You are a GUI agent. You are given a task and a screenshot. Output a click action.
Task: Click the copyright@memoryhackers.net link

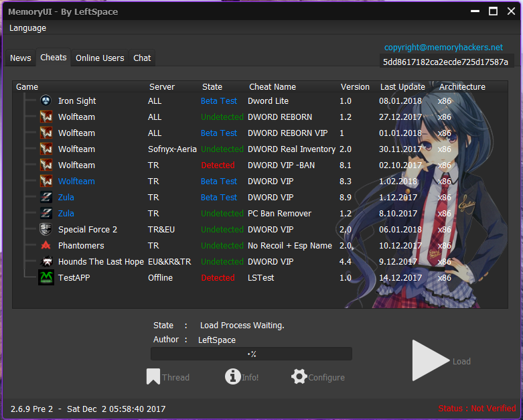(x=443, y=48)
